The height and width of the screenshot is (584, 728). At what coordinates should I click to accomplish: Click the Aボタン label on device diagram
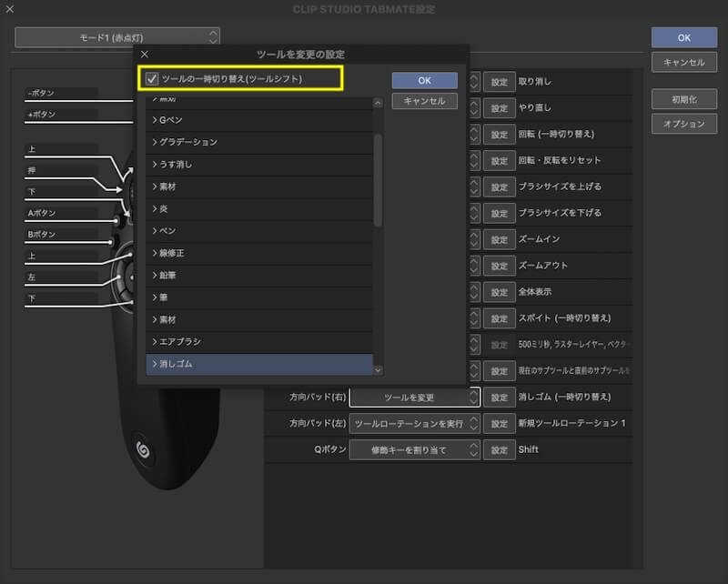[41, 213]
